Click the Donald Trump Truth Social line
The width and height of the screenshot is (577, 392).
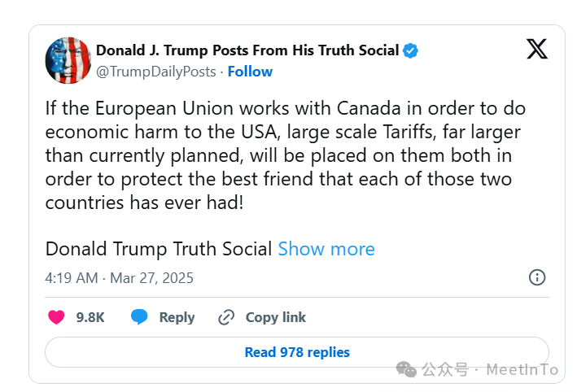[158, 249]
